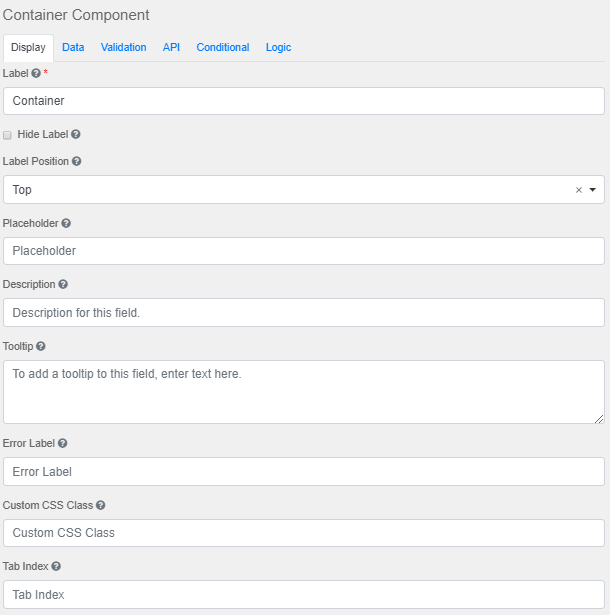This screenshot has width=610, height=615.
Task: Focus the Tooltip text area
Action: [x=304, y=391]
